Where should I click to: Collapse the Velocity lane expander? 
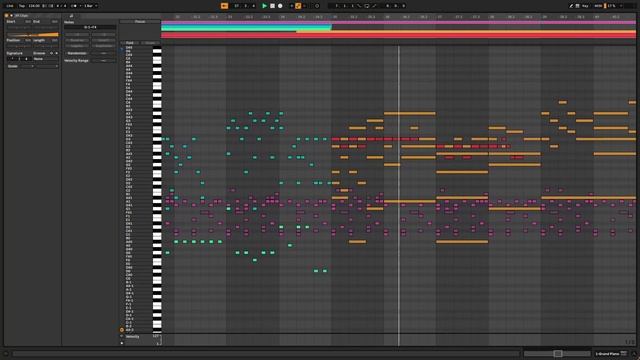[x=122, y=336]
